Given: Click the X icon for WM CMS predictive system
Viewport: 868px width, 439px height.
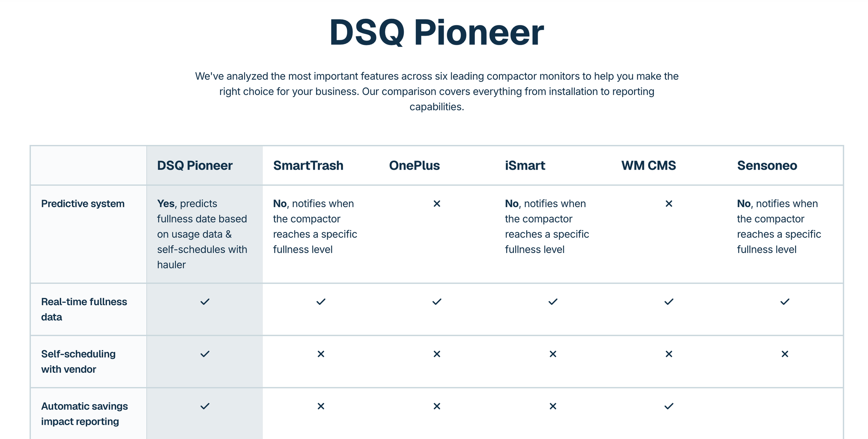Looking at the screenshot, I should tap(669, 204).
